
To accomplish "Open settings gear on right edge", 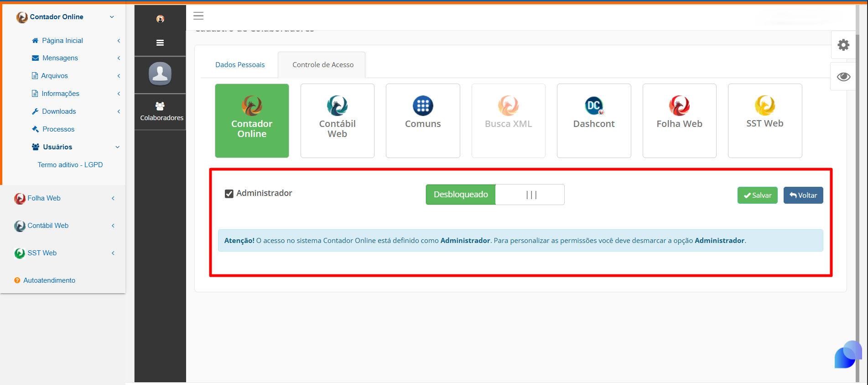I will pos(843,45).
